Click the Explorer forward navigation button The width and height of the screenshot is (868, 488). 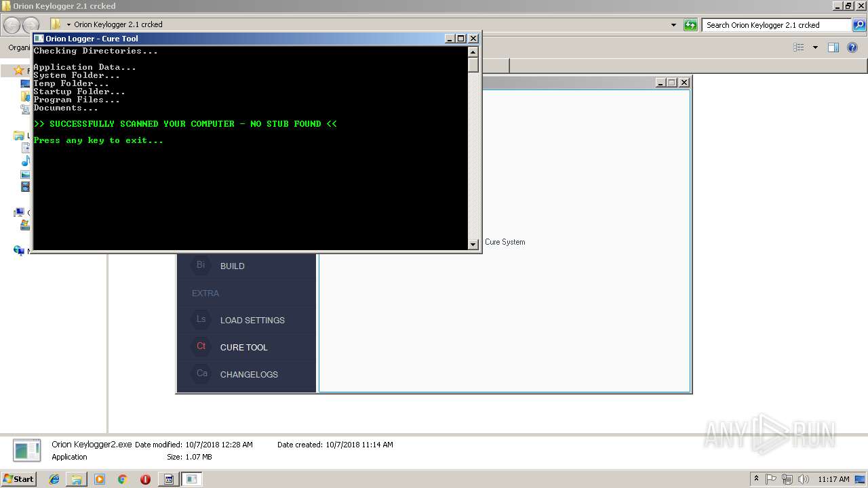click(31, 25)
